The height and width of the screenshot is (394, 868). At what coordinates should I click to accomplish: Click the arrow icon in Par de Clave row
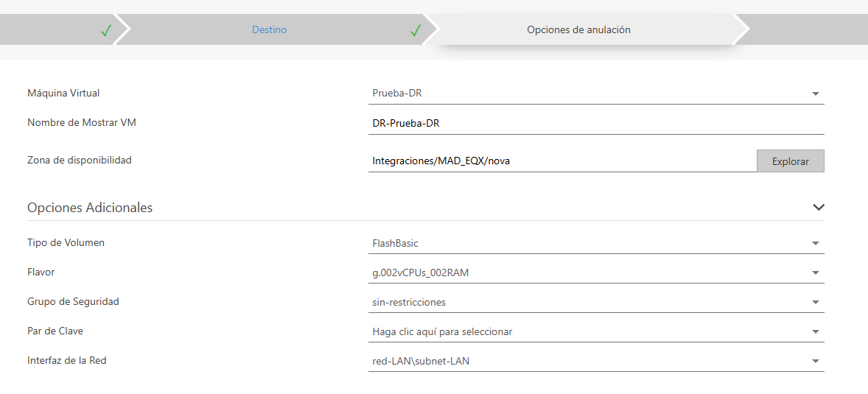click(816, 332)
